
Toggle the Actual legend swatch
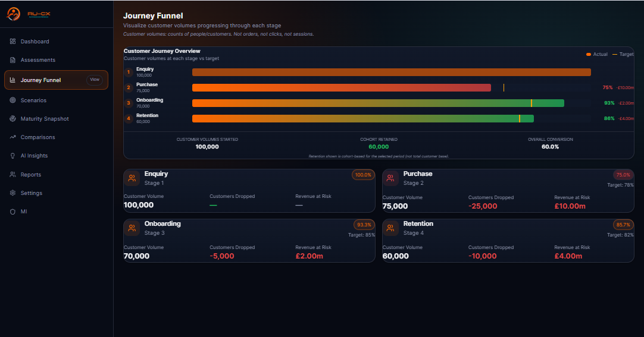coord(589,54)
